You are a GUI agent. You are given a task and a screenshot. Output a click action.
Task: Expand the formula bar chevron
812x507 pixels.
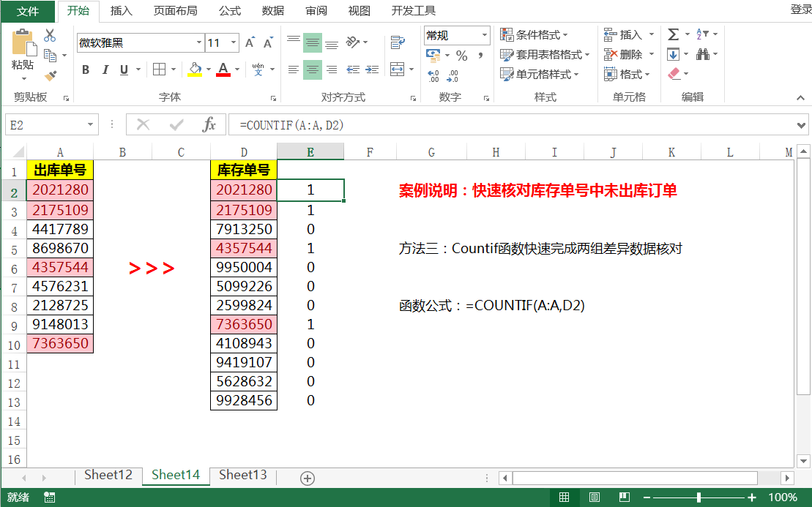[801, 125]
